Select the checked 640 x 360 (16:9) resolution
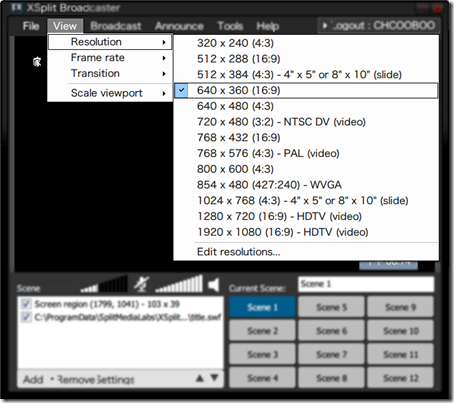The height and width of the screenshot is (403, 454). [x=306, y=90]
